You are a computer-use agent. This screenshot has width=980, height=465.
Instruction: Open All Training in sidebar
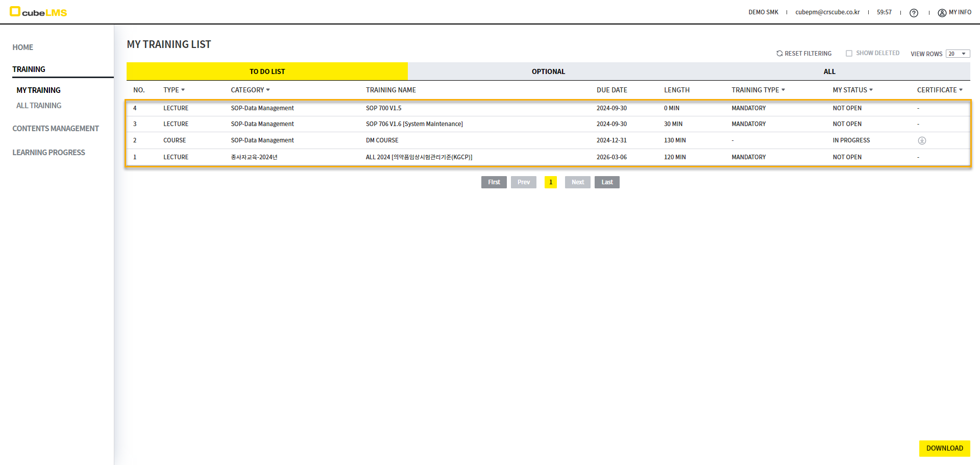coord(39,106)
